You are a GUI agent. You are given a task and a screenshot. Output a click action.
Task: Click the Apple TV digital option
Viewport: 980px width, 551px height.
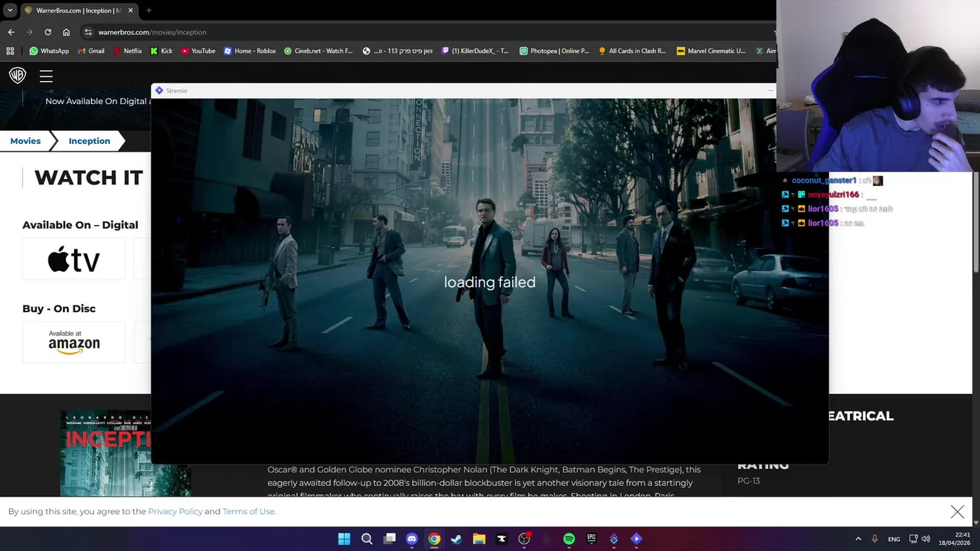tap(73, 259)
